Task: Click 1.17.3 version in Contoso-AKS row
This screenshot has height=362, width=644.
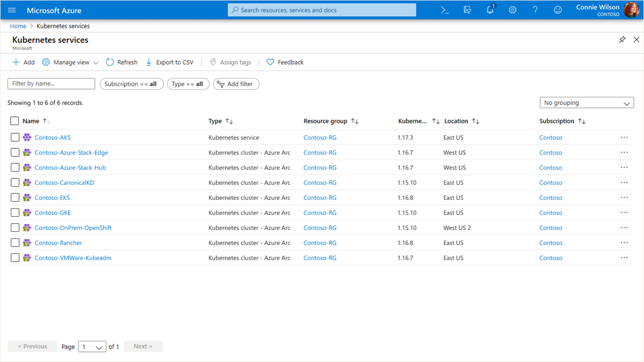Action: (406, 138)
